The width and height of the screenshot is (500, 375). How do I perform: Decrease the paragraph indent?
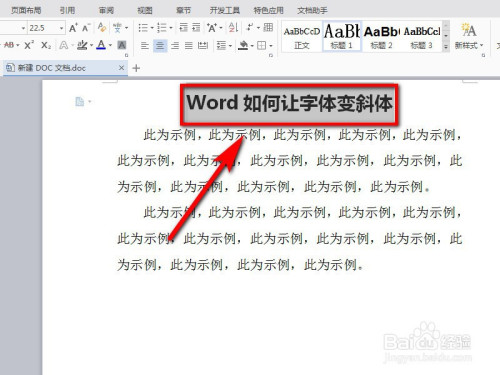[183, 27]
